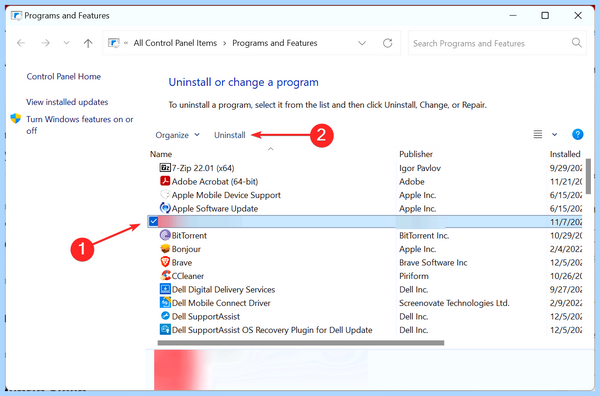Click the CCleaner icon

[x=166, y=275]
